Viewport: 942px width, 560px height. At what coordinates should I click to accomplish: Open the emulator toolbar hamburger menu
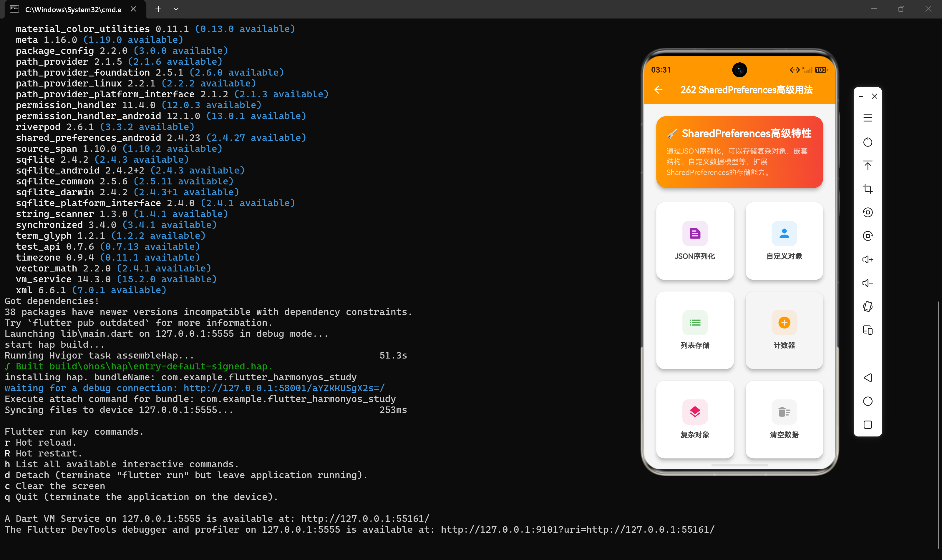coord(868,118)
